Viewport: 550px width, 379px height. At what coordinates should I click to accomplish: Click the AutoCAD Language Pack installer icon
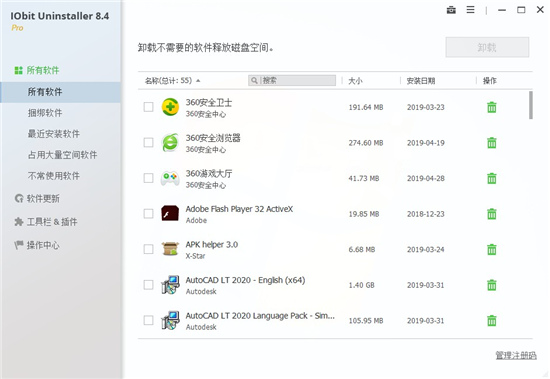(x=170, y=320)
